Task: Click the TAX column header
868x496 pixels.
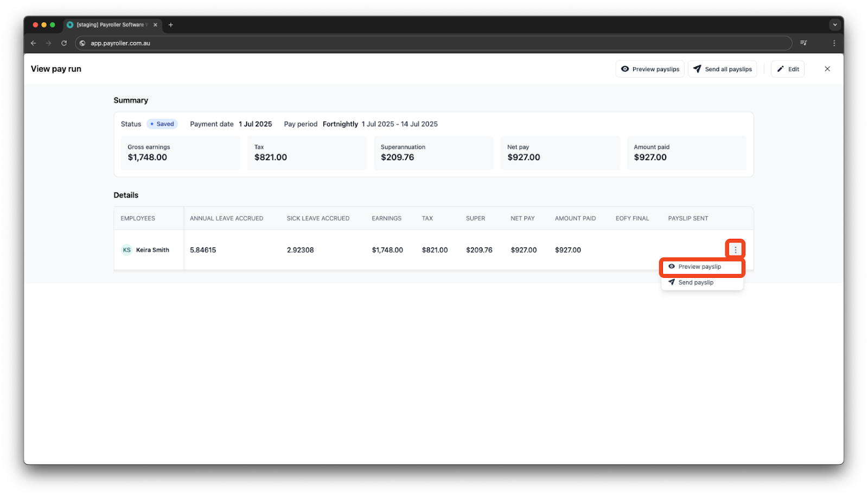Action: (x=427, y=219)
